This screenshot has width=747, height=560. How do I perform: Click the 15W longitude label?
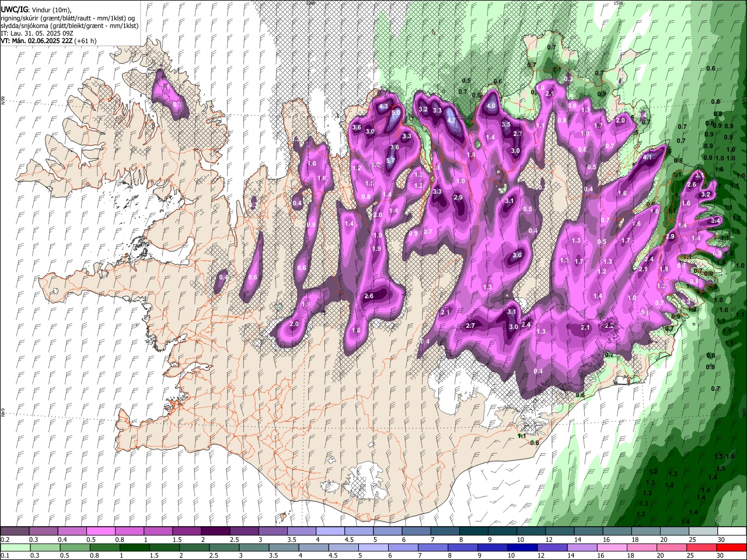(618, 3)
